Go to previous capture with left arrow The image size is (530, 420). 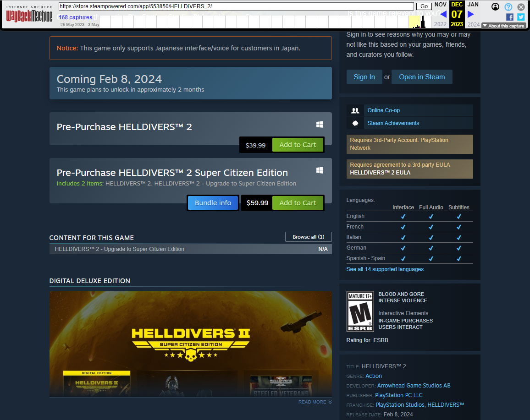pos(444,14)
